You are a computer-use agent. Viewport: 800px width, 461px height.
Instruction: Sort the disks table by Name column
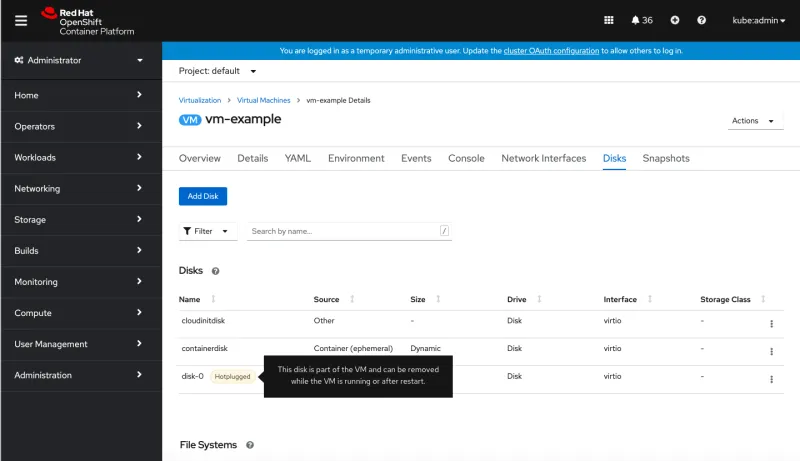pos(190,299)
